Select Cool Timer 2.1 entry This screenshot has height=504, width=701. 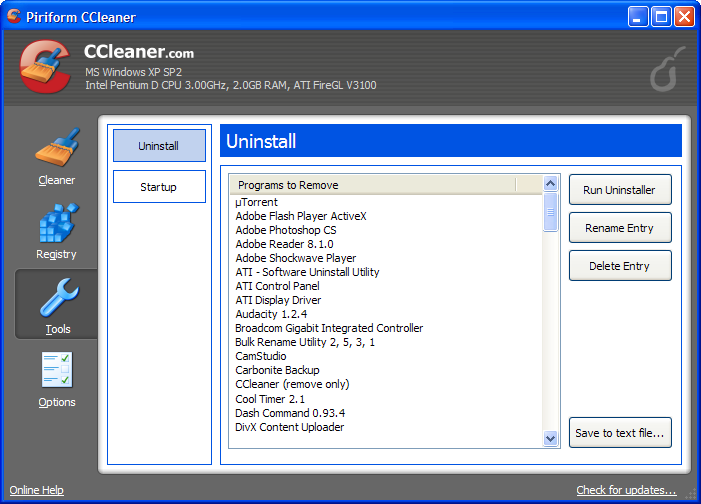click(270, 399)
